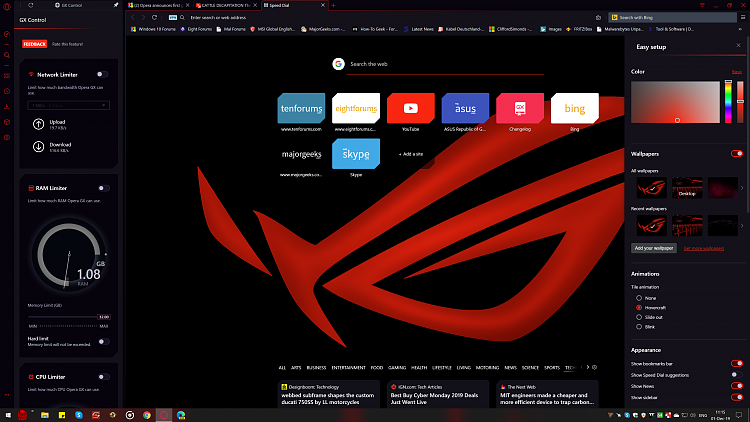This screenshot has width=750, height=422.
Task: Click the rainbow hue slider
Action: [728, 100]
